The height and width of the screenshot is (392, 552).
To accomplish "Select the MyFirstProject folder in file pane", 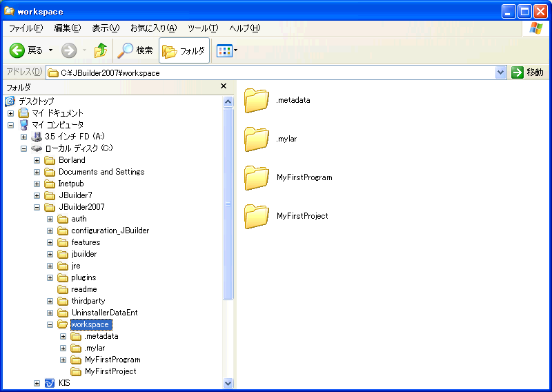I will [x=256, y=217].
